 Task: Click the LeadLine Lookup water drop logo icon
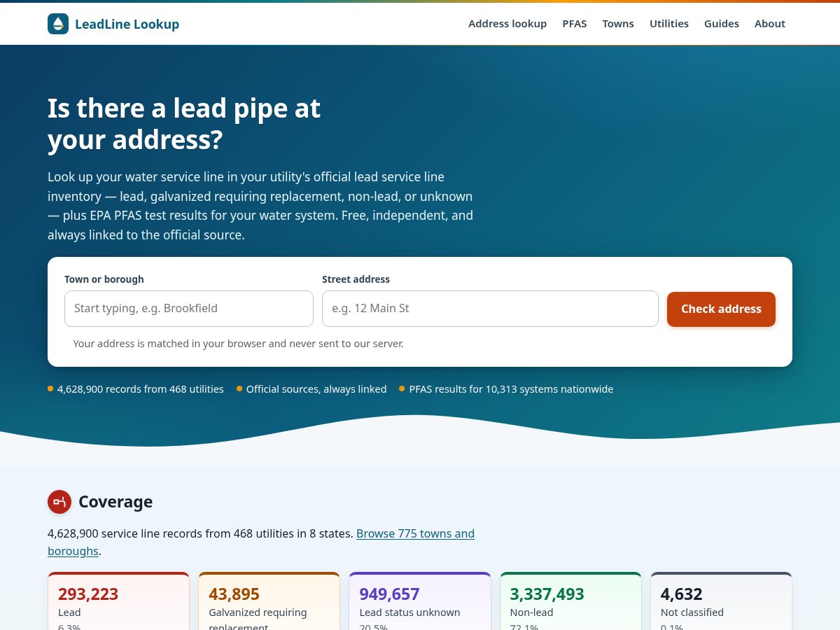tap(58, 24)
